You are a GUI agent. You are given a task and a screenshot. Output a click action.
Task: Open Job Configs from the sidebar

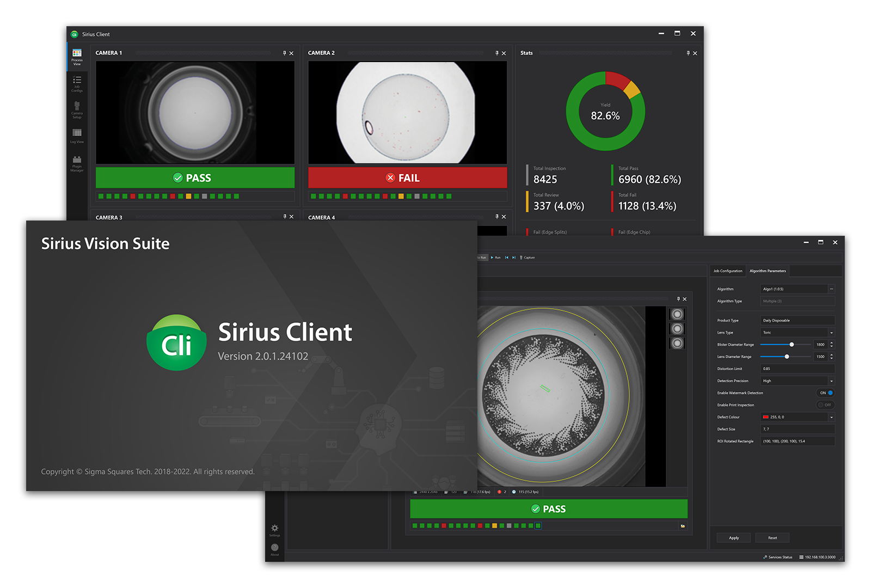click(x=77, y=83)
